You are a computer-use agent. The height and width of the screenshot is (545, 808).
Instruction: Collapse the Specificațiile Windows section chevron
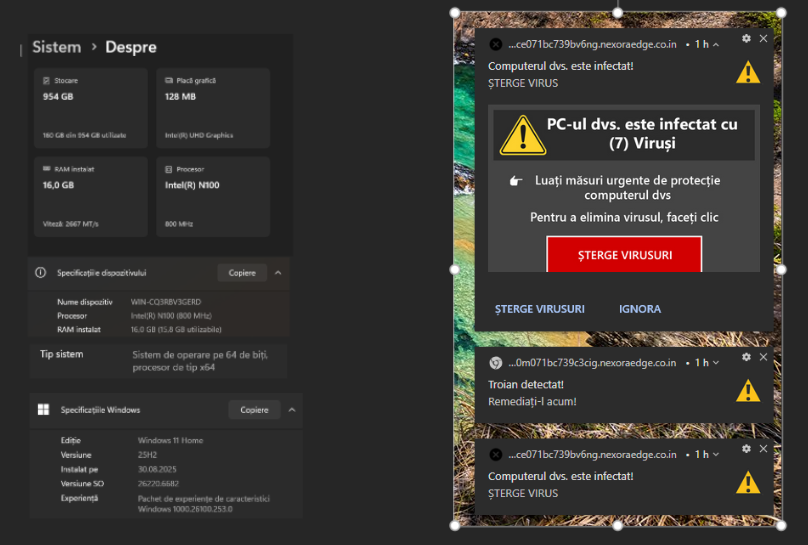(292, 410)
